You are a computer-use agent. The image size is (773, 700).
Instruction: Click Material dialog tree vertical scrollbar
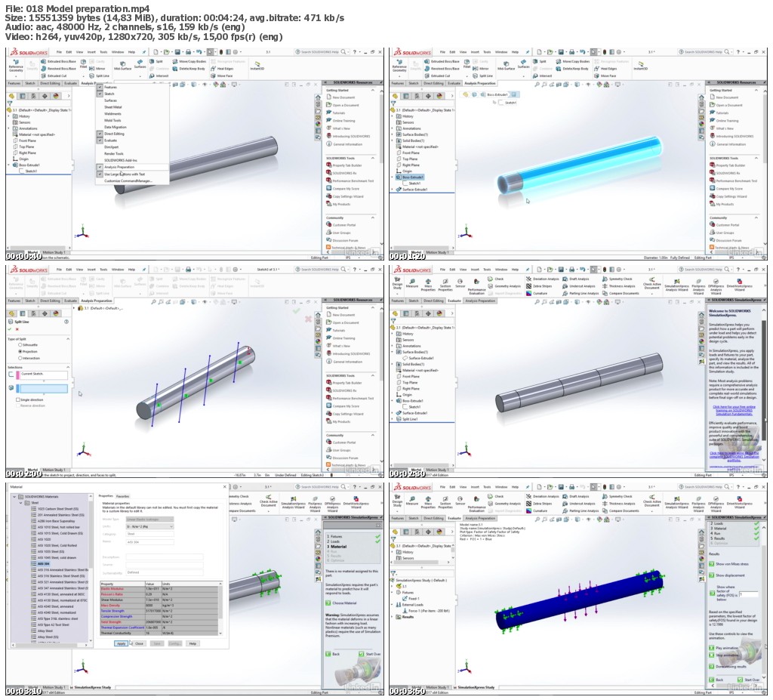click(x=91, y=567)
